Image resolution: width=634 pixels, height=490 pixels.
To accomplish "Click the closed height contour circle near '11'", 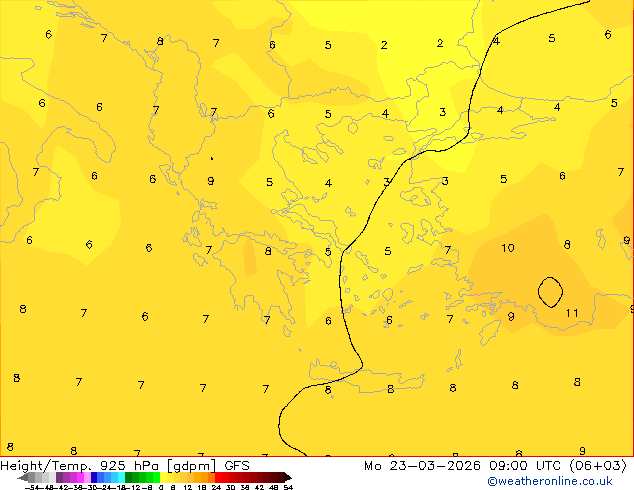I will pyautogui.click(x=550, y=292).
